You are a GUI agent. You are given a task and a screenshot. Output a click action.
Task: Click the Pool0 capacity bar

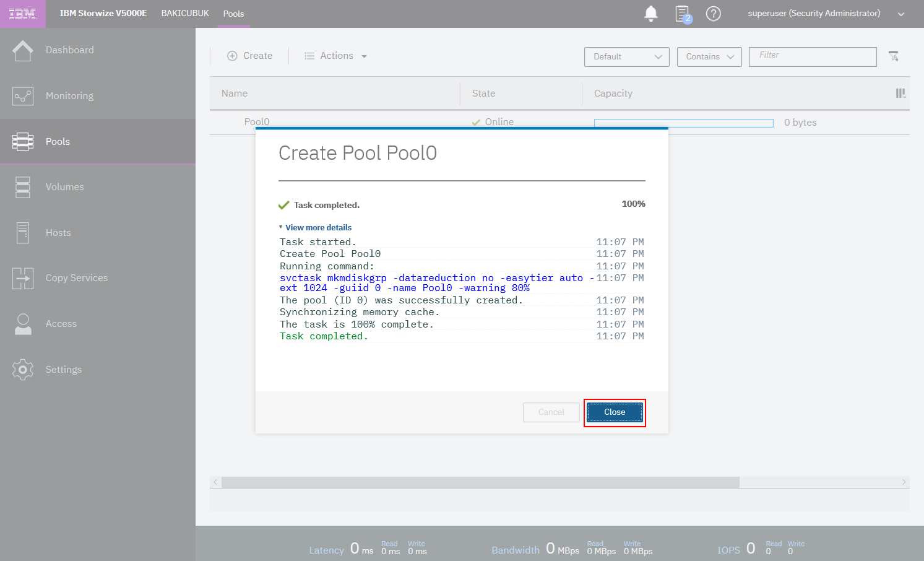click(x=684, y=123)
